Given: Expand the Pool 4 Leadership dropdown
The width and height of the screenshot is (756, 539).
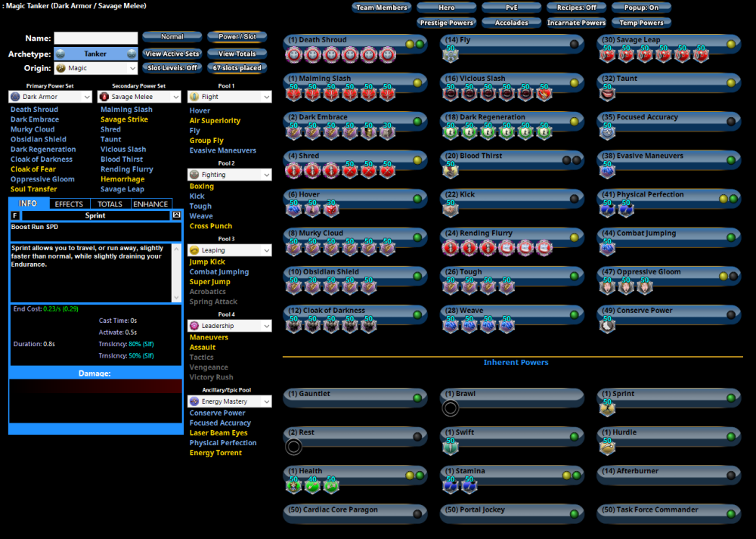Looking at the screenshot, I should point(229,326).
